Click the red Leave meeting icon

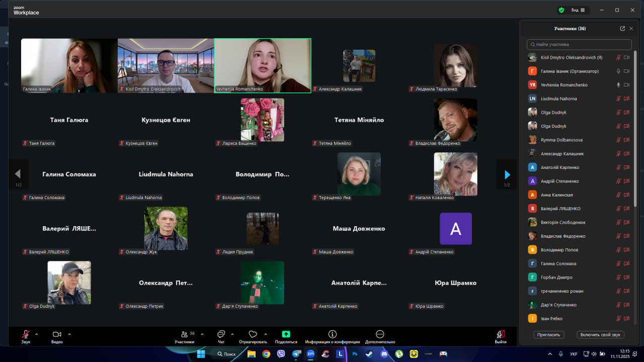coord(500,334)
